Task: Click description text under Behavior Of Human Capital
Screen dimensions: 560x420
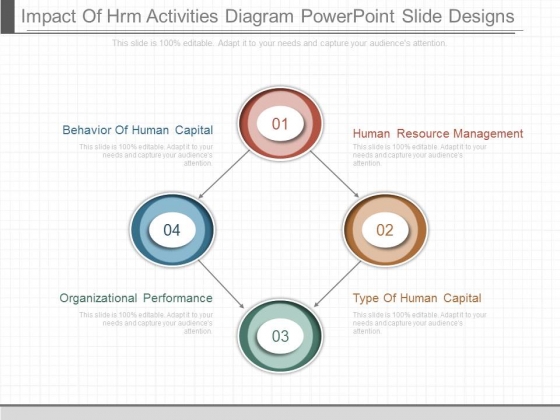Action: pos(146,155)
